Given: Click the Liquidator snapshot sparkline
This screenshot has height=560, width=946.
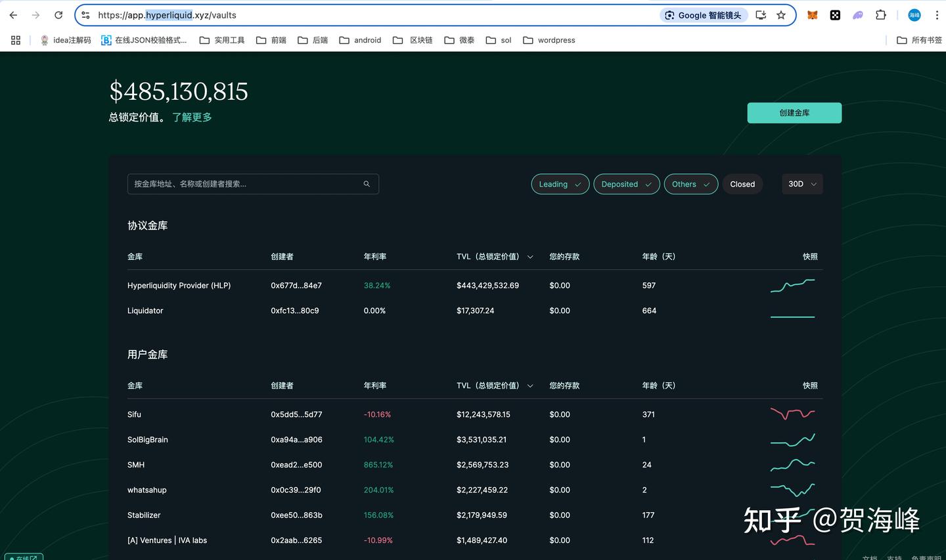Looking at the screenshot, I should pyautogui.click(x=792, y=316).
